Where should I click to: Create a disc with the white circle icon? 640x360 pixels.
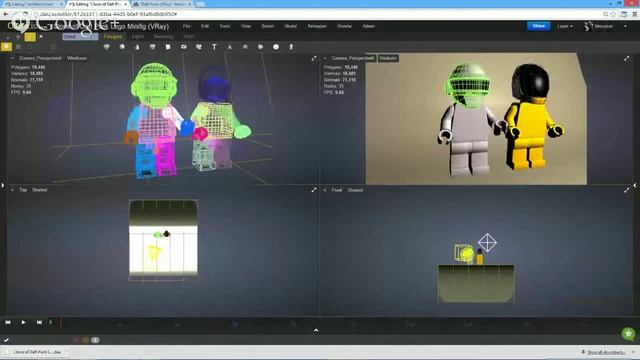point(276,47)
